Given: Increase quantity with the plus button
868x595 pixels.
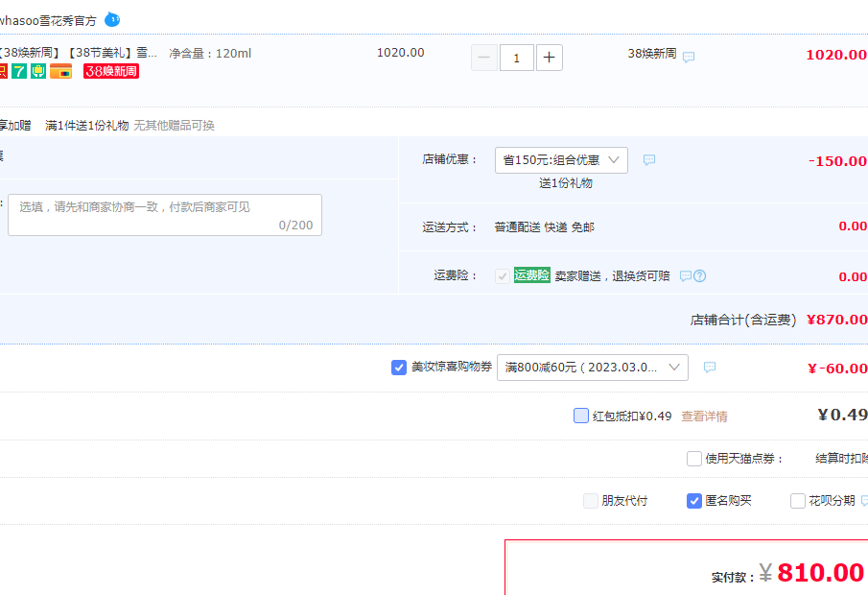Looking at the screenshot, I should point(550,58).
